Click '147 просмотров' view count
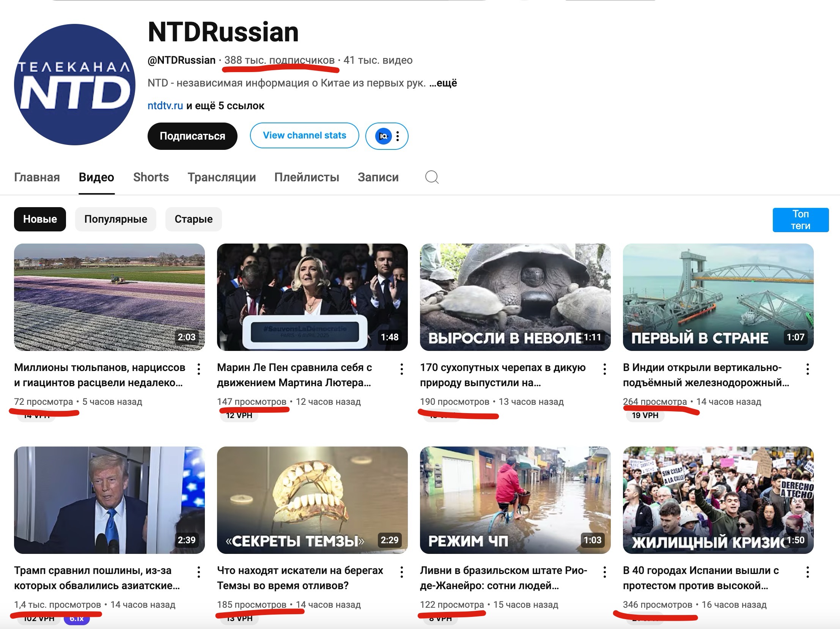Image resolution: width=840 pixels, height=629 pixels. (252, 402)
